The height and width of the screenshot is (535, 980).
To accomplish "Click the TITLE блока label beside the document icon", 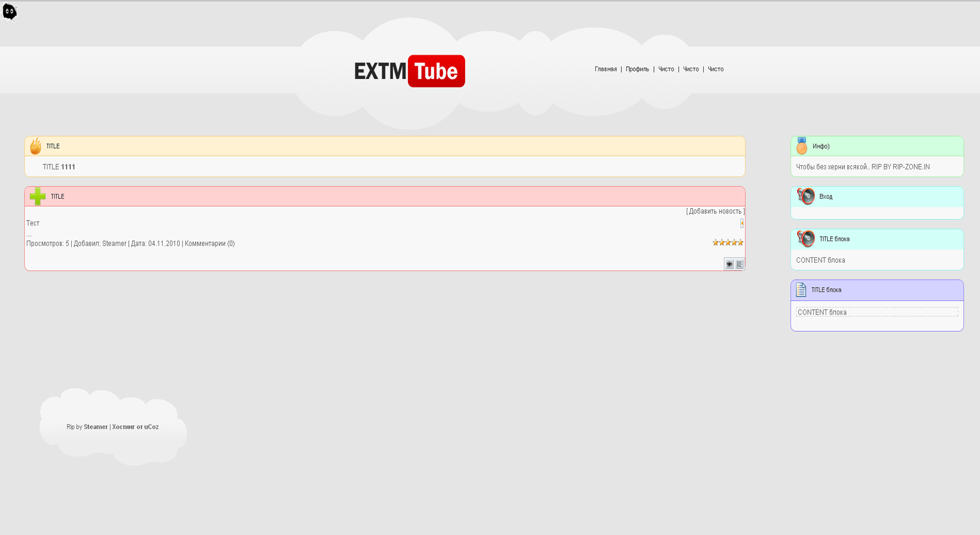I will pyautogui.click(x=826, y=290).
